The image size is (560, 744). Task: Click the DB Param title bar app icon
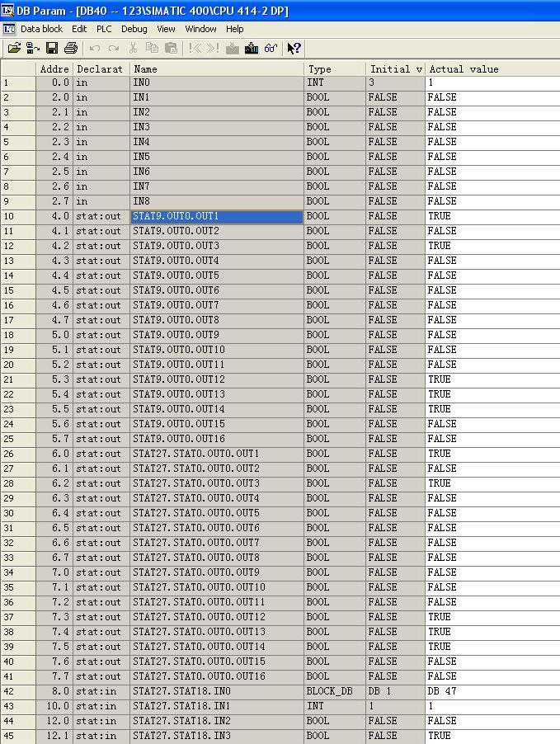point(7,10)
